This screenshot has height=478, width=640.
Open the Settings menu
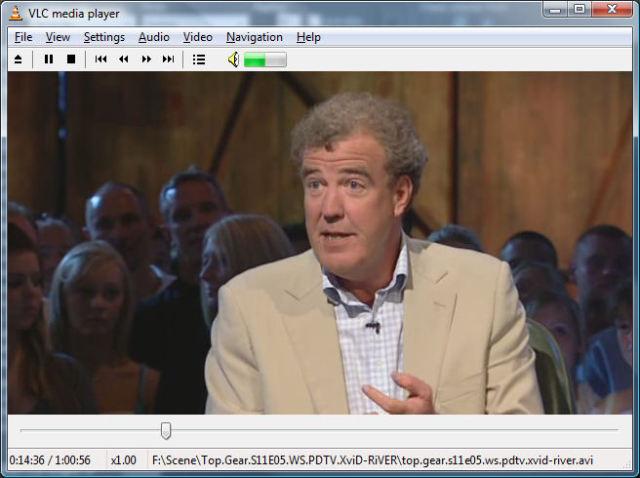click(104, 37)
